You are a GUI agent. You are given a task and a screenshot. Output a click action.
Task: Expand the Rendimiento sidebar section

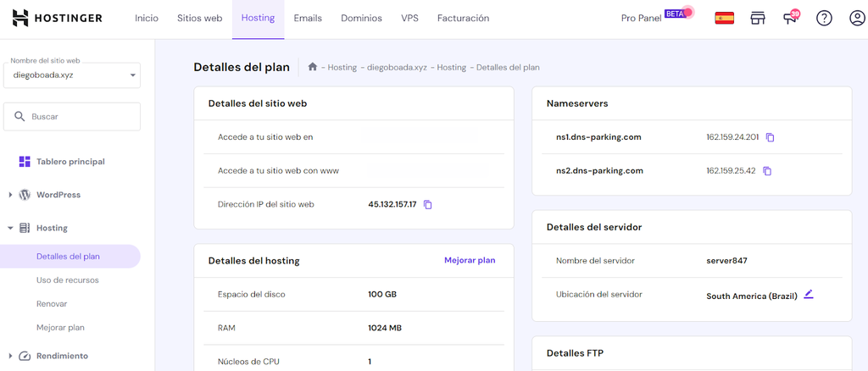coord(10,356)
